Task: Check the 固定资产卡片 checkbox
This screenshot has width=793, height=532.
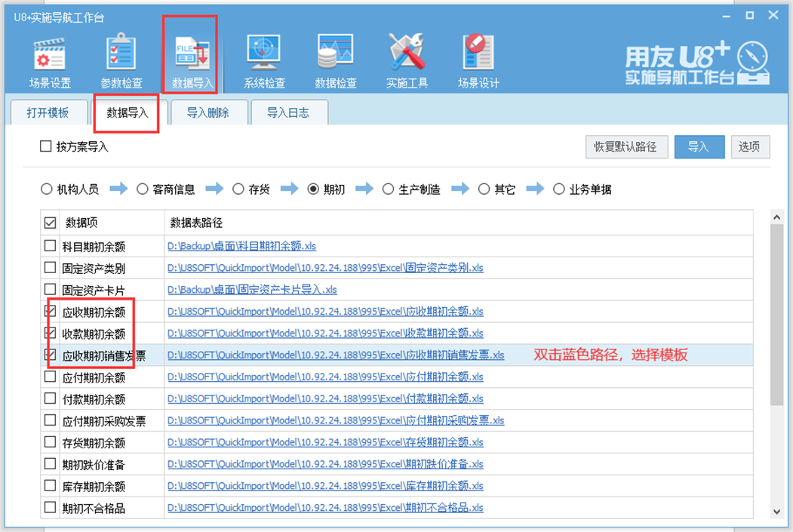Action: click(x=50, y=289)
